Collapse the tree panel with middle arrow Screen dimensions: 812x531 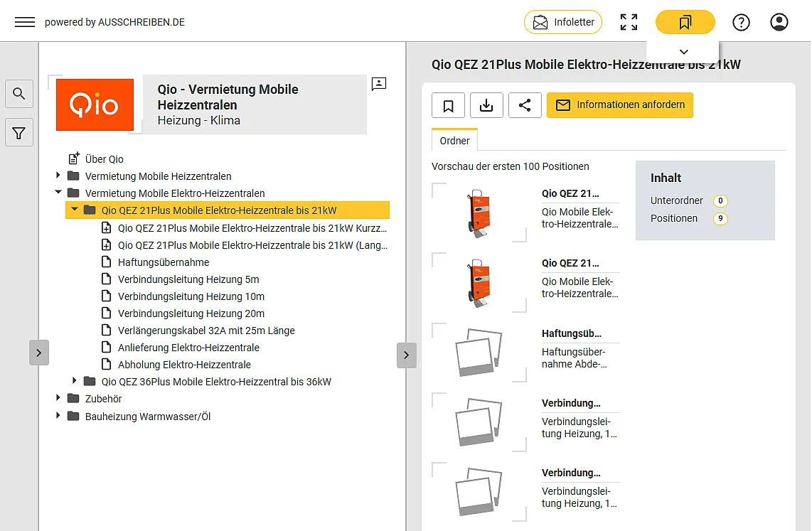click(407, 355)
